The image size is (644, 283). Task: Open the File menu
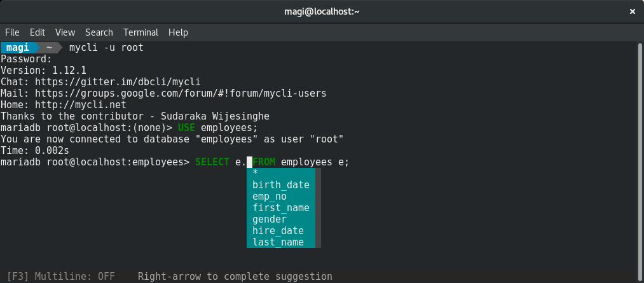[12, 32]
